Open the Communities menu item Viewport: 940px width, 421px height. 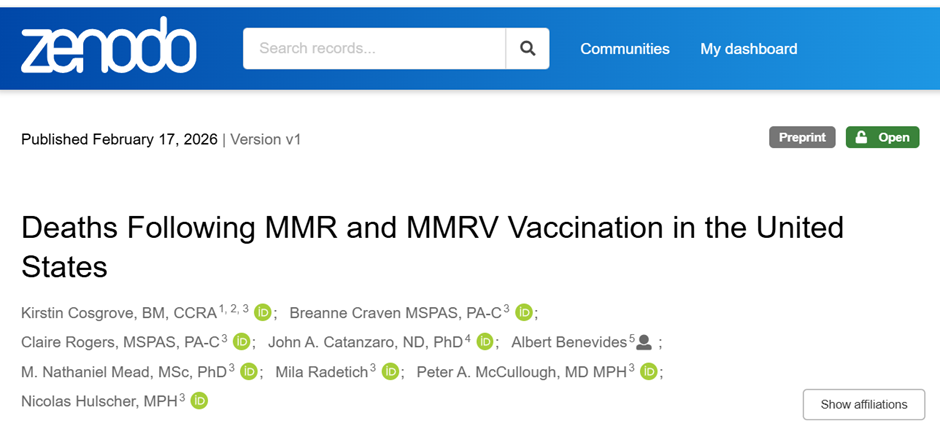point(625,48)
